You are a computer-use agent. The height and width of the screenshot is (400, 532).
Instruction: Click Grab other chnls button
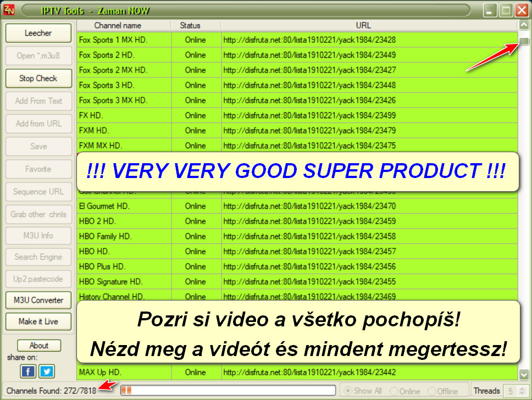point(38,214)
